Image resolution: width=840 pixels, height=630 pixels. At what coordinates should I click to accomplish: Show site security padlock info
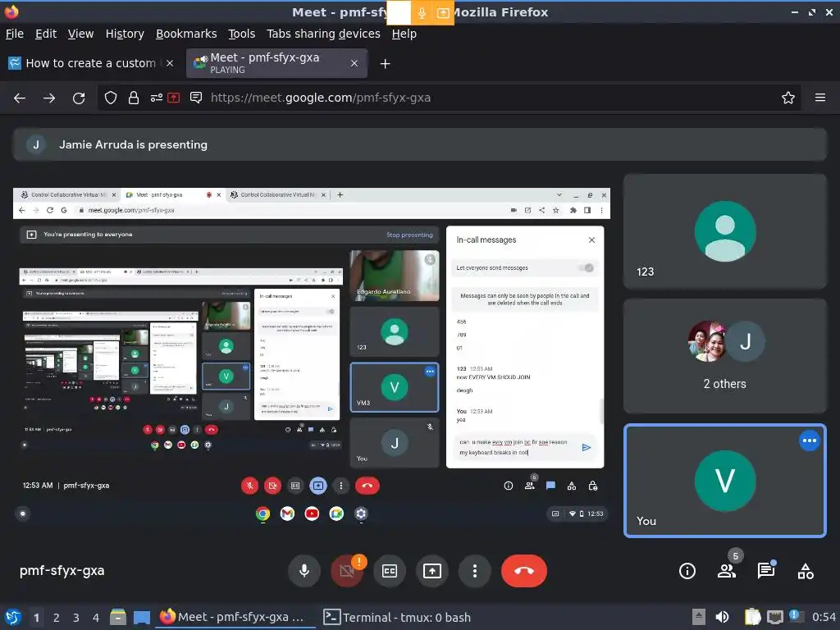pyautogui.click(x=134, y=98)
